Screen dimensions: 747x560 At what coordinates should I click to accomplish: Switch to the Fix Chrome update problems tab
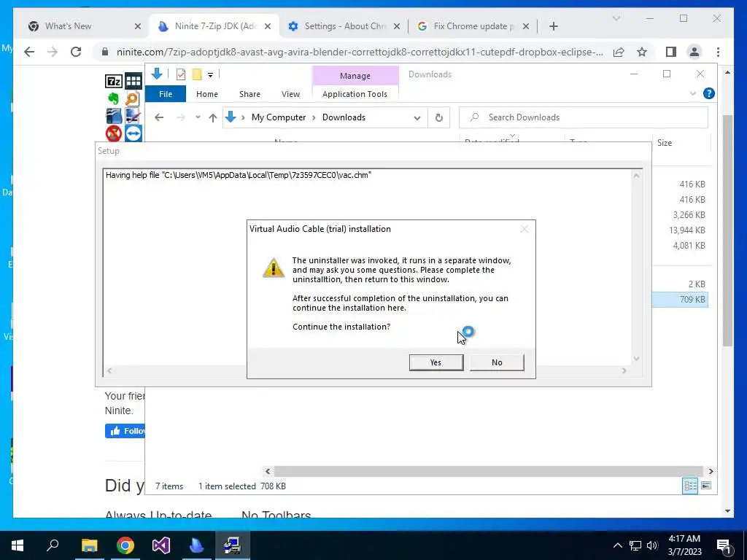point(474,26)
